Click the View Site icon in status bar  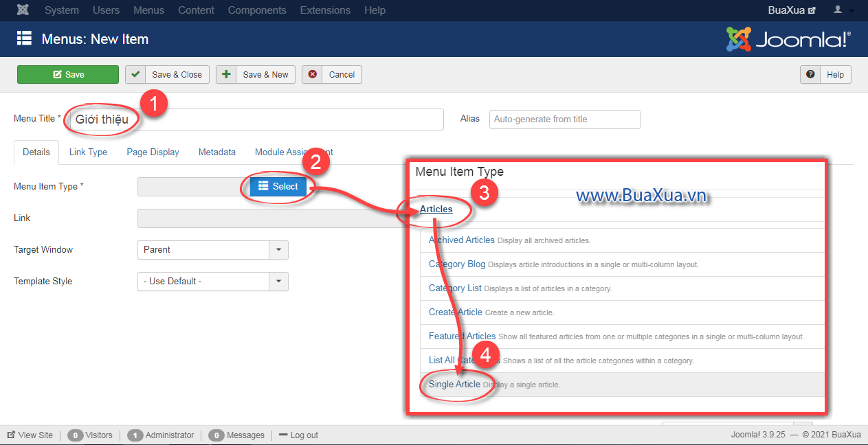click(x=11, y=435)
